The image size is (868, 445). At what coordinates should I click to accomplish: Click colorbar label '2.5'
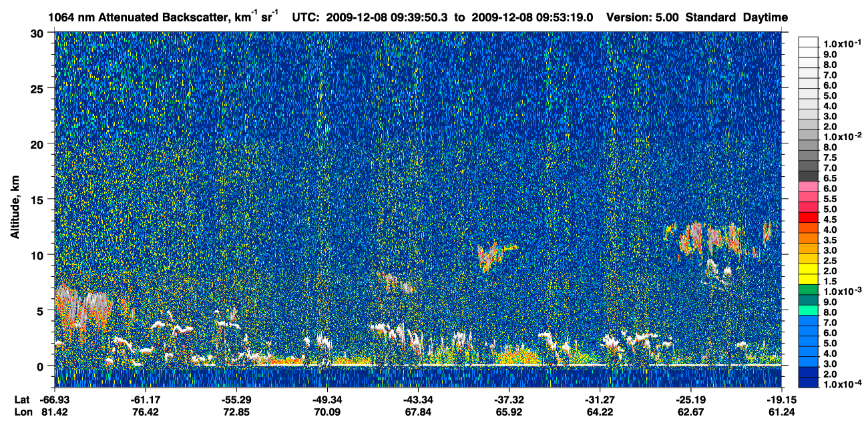tap(830, 261)
